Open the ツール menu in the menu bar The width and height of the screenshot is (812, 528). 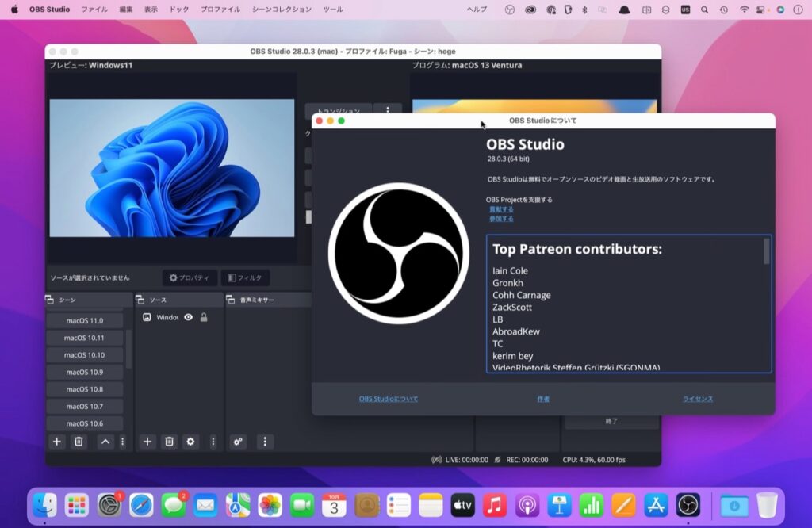click(332, 10)
